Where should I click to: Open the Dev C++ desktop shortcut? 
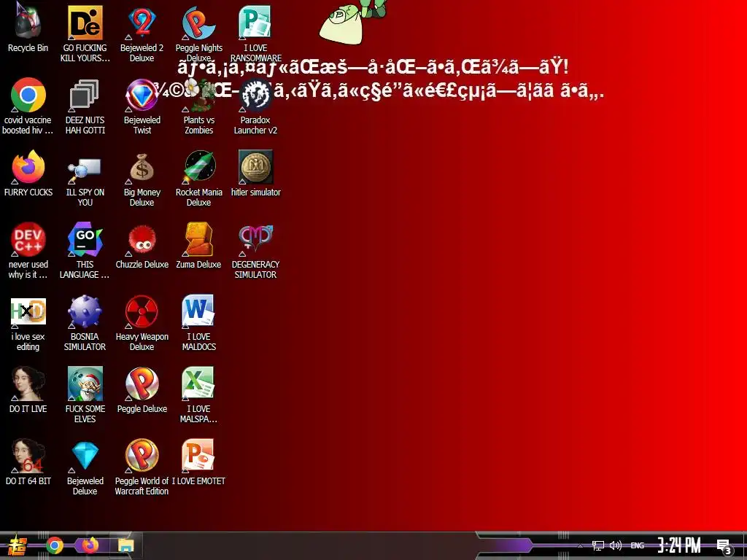pyautogui.click(x=28, y=250)
